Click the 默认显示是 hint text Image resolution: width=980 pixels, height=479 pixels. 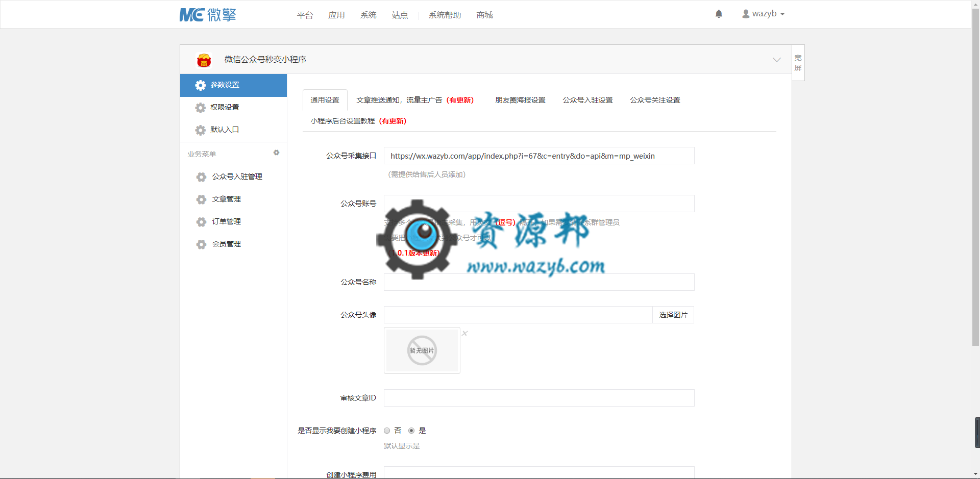(402, 446)
